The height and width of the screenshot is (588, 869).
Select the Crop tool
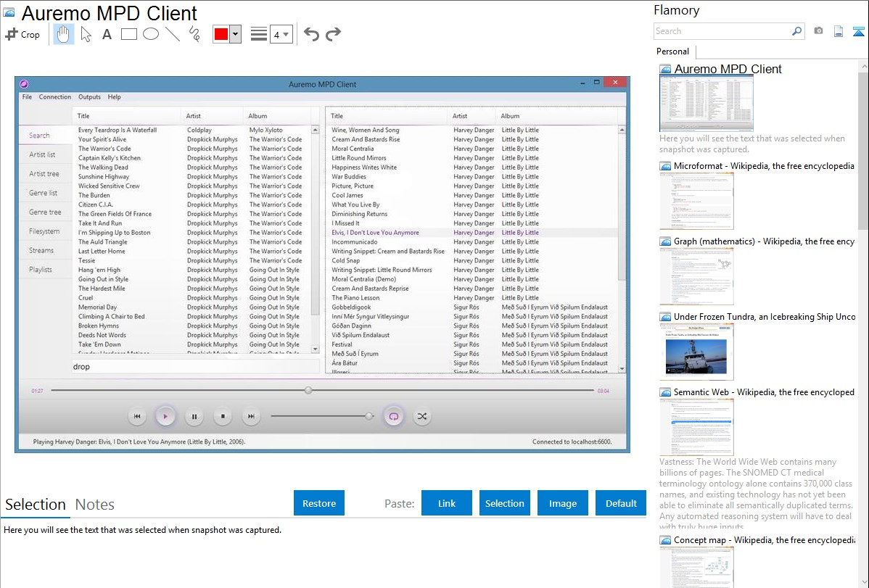[x=22, y=34]
